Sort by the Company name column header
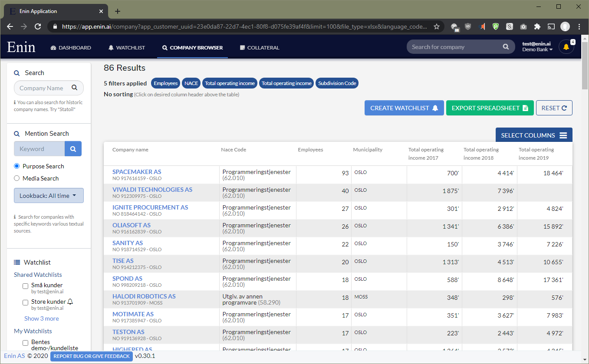The image size is (589, 364). point(130,150)
